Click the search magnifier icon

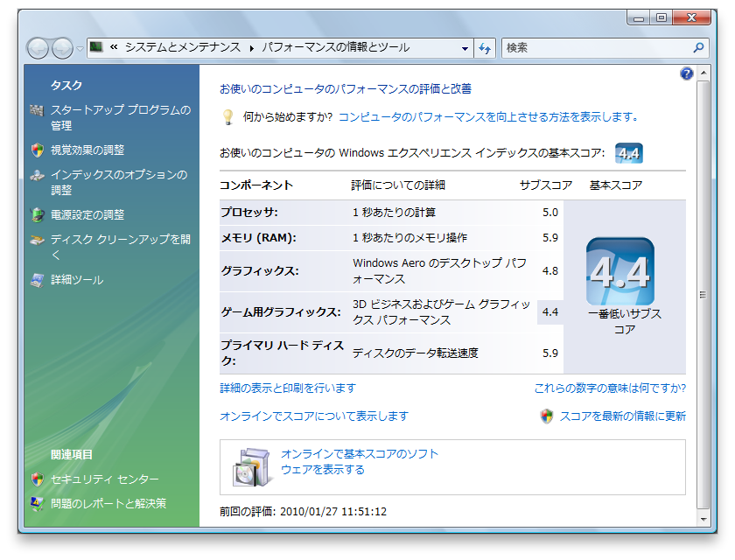tap(698, 48)
